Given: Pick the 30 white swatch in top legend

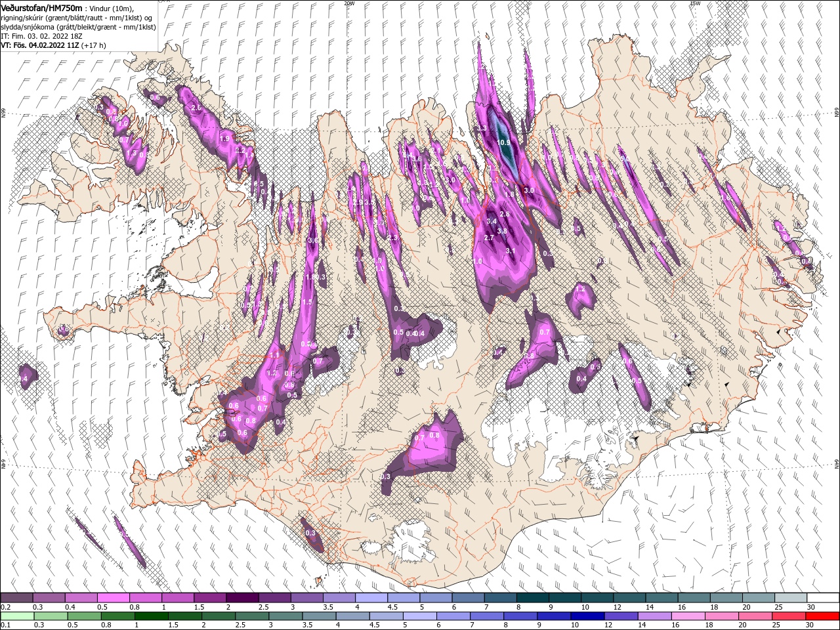Looking at the screenshot, I should (823, 598).
